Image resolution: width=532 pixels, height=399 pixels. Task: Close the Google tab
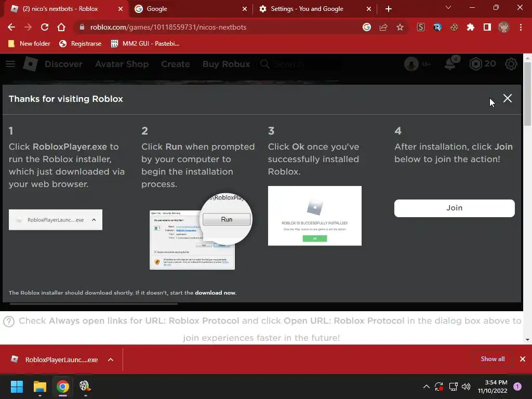(245, 9)
